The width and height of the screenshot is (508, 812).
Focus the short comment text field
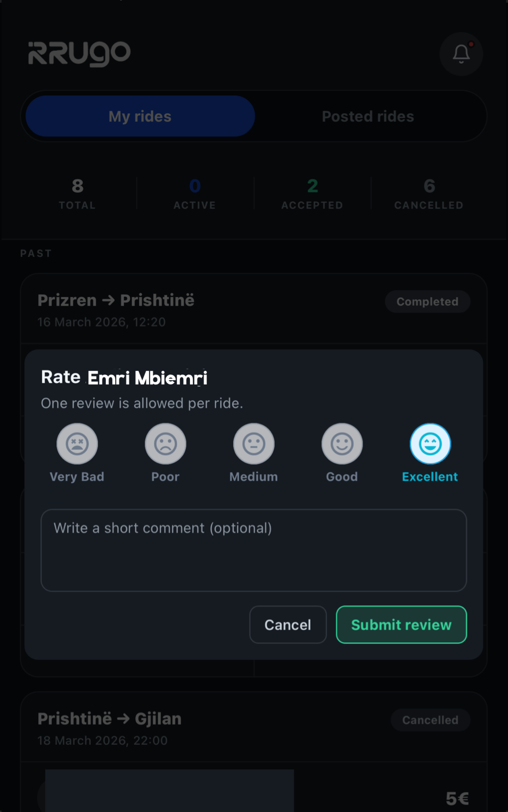(254, 550)
